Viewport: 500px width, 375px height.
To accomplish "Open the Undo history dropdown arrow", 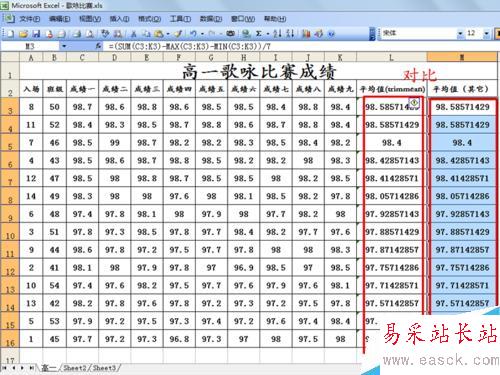I will tap(202, 33).
